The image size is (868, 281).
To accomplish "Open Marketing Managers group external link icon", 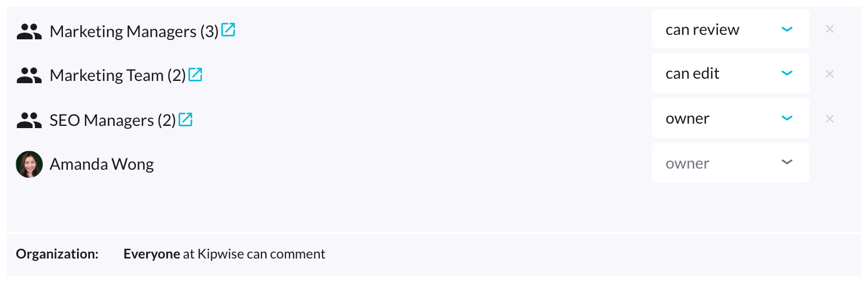I will click(228, 30).
